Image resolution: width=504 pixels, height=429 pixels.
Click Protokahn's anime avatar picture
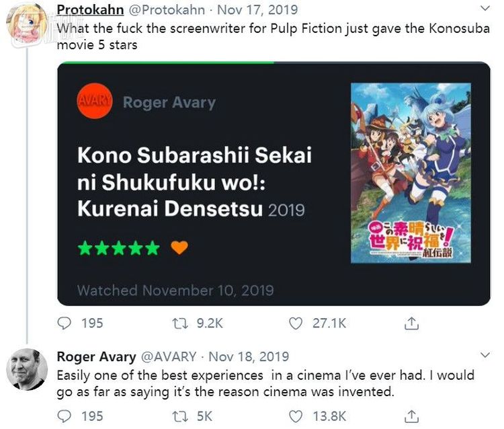[27, 25]
